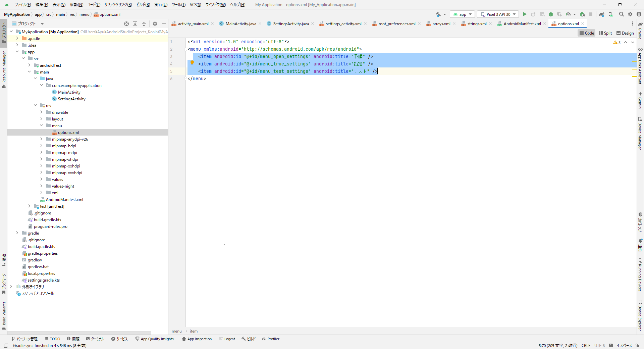Collapse all nodes in project panel

coord(144,24)
